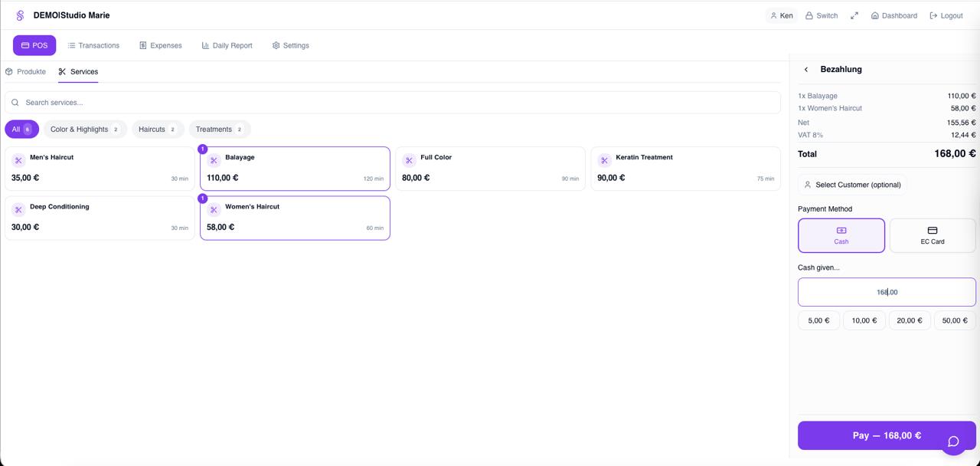Image resolution: width=980 pixels, height=466 pixels.
Task: Choose Cash payment method
Action: (x=841, y=235)
